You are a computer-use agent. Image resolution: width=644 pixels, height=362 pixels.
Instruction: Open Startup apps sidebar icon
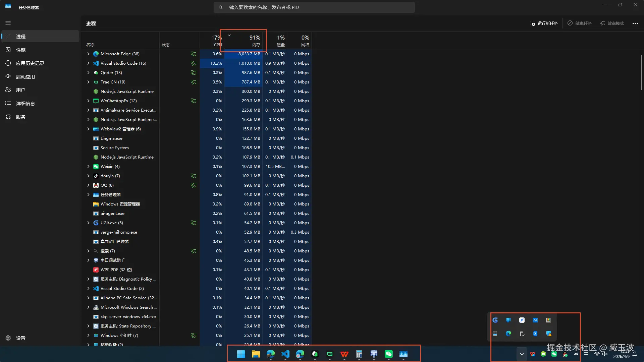pyautogui.click(x=8, y=76)
